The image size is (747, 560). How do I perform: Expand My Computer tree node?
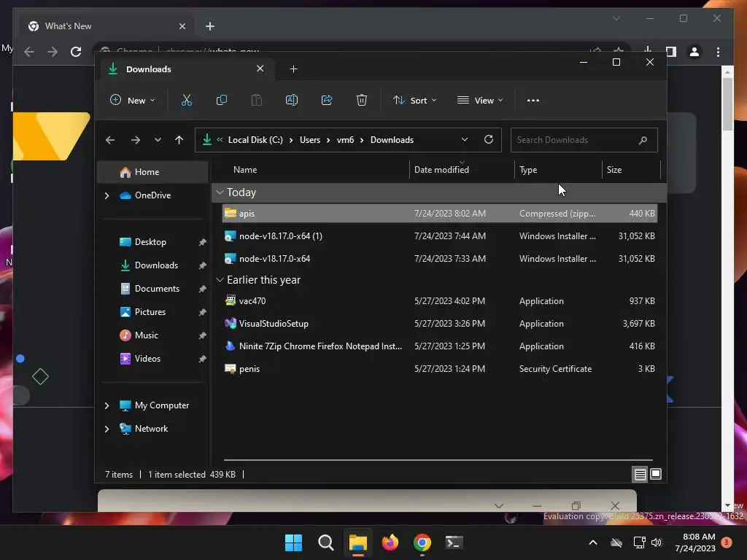[x=107, y=405]
